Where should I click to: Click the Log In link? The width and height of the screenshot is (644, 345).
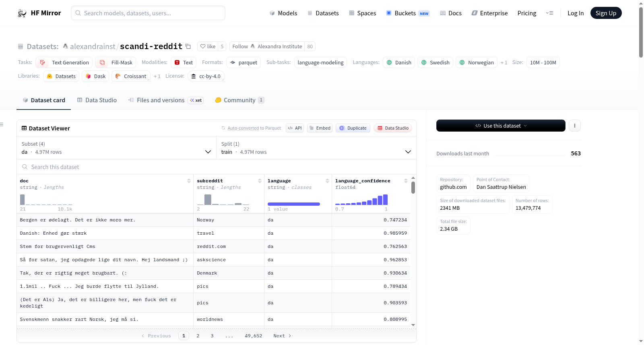click(576, 13)
